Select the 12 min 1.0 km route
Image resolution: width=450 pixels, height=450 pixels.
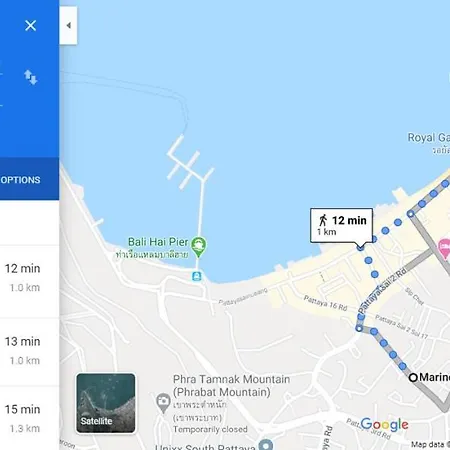(29, 278)
